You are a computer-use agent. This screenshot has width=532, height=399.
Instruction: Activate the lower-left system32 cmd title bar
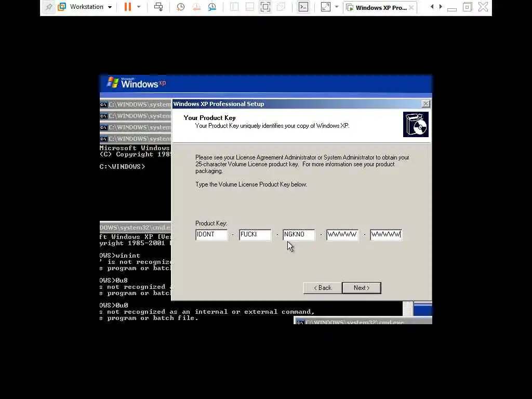click(x=136, y=227)
